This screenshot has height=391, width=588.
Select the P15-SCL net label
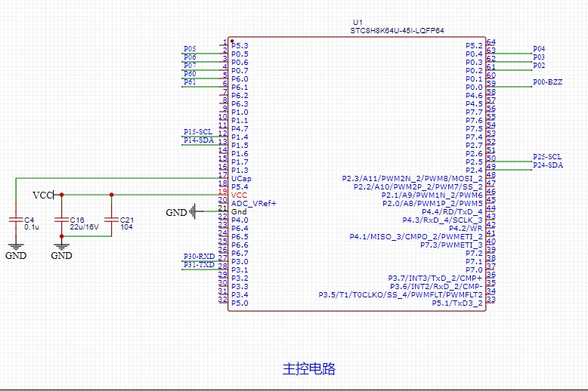197,132
